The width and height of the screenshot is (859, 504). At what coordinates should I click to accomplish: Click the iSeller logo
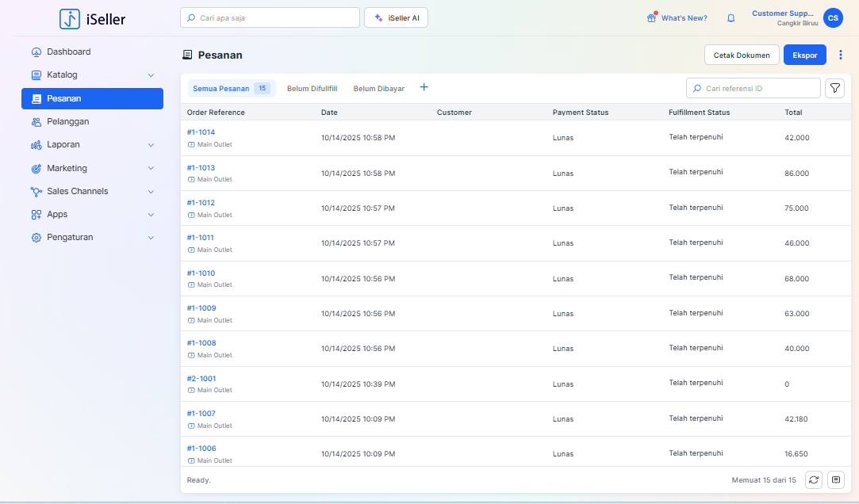[x=93, y=18]
